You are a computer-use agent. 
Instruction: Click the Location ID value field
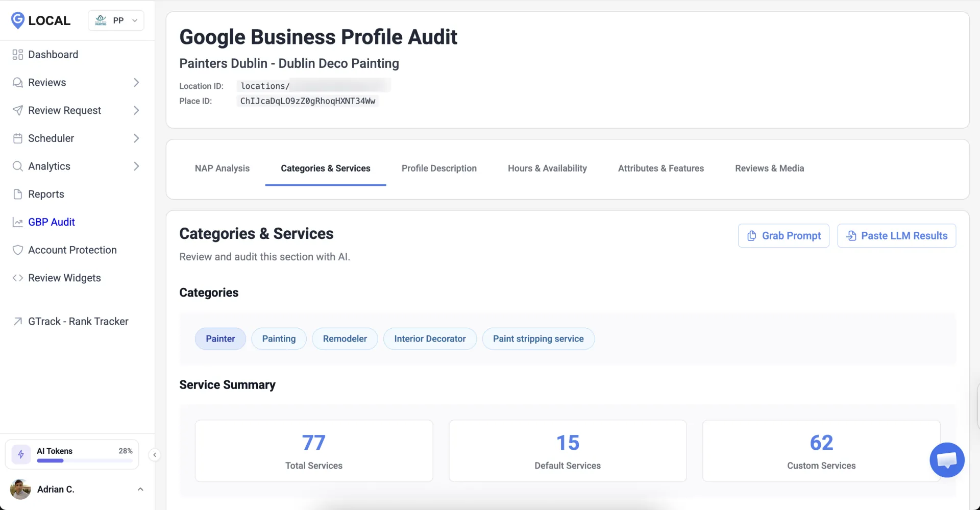(x=314, y=86)
